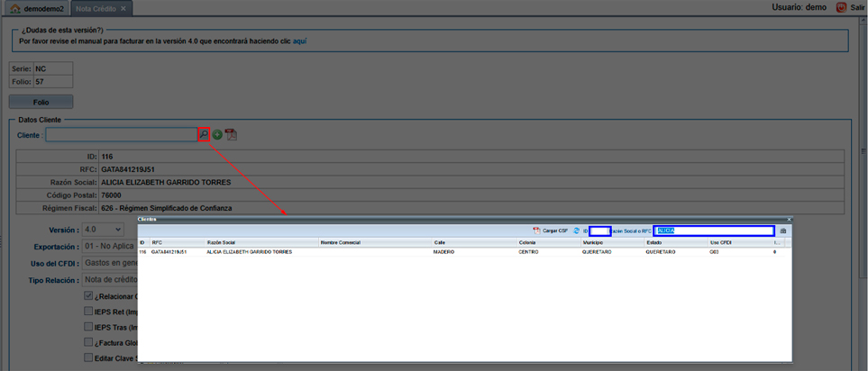Screen dimensions: 868x371
Task: Toggle the ¿Relacionar checkbox
Action: (87, 295)
